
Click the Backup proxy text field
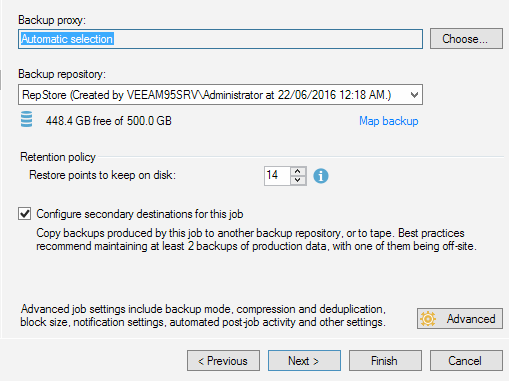tap(220, 39)
